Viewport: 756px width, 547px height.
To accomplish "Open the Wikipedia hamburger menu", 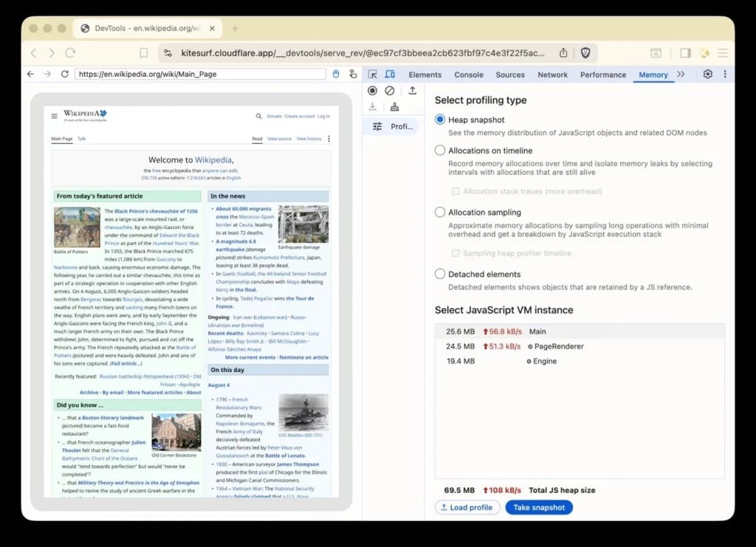I will tap(54, 116).
